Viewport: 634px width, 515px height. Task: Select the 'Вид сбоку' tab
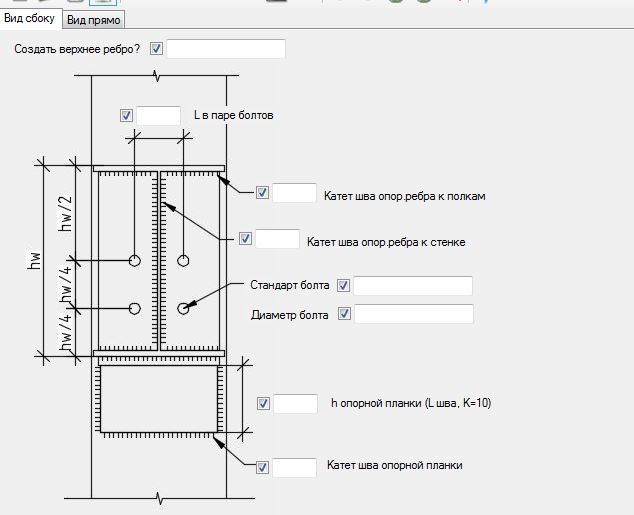point(30,19)
